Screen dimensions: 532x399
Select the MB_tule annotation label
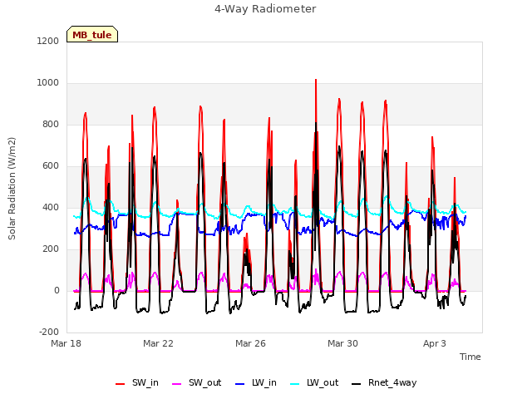pyautogui.click(x=92, y=34)
